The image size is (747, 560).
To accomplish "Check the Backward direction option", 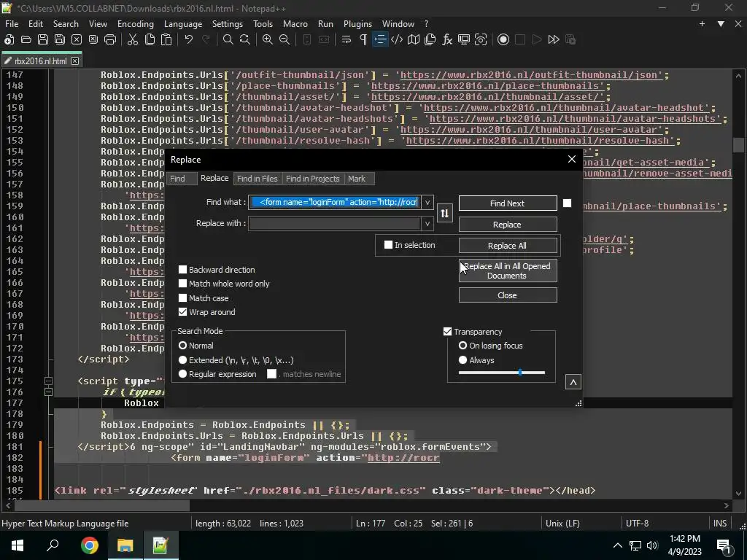I will point(182,270).
